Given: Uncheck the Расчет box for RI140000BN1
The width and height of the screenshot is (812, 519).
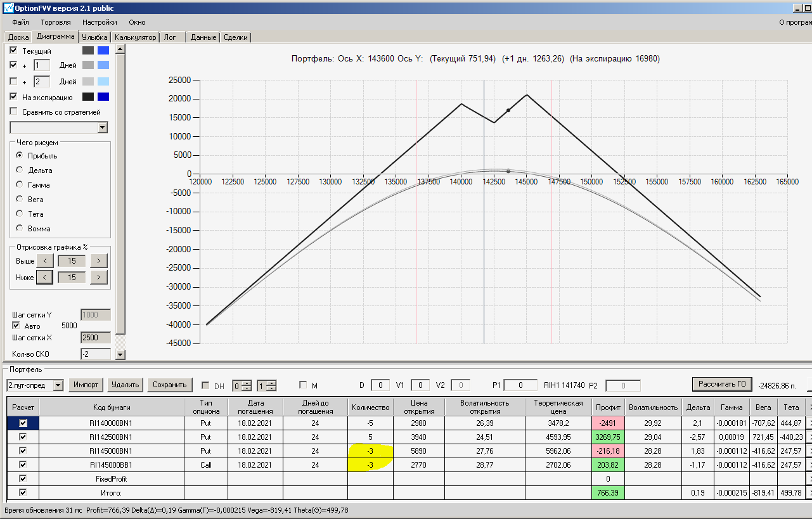Looking at the screenshot, I should [23, 423].
